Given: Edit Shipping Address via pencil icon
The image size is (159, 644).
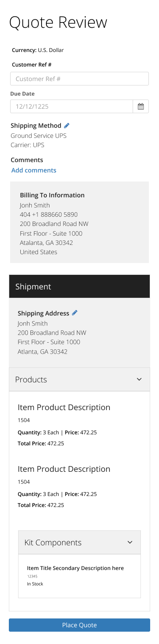Looking at the screenshot, I should [x=75, y=313].
